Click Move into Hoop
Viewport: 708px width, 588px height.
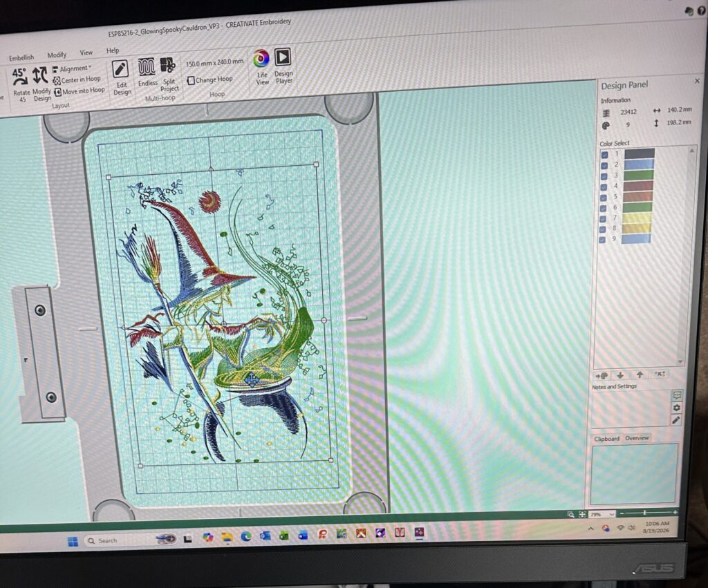pos(80,91)
